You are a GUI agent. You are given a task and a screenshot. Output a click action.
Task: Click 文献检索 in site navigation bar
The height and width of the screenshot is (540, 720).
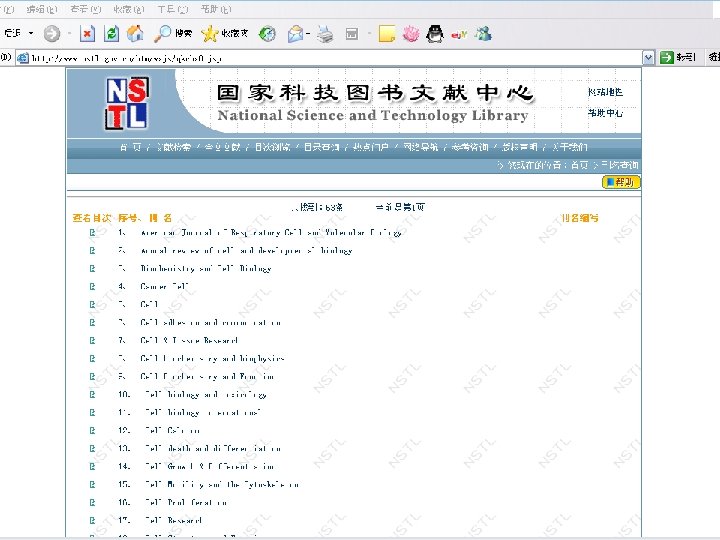[x=174, y=147]
